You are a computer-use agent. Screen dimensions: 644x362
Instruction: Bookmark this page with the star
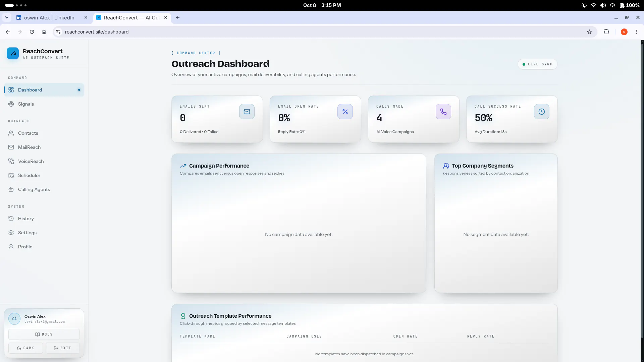[589, 32]
